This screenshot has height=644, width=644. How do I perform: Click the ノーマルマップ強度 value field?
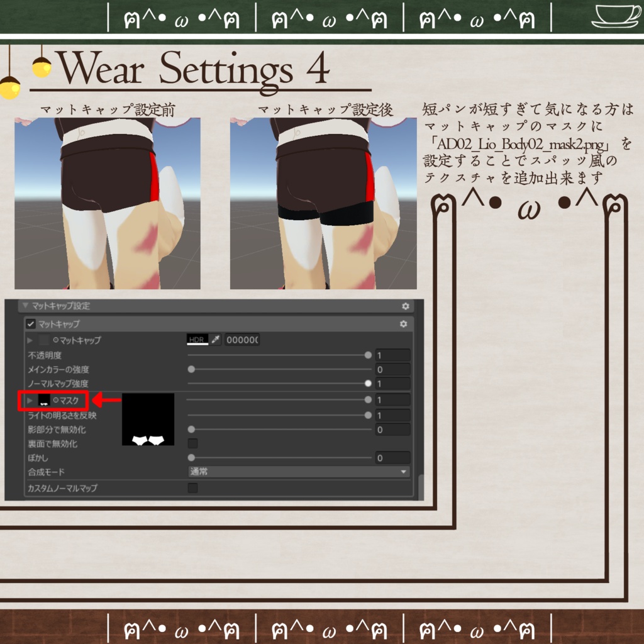[x=393, y=384]
